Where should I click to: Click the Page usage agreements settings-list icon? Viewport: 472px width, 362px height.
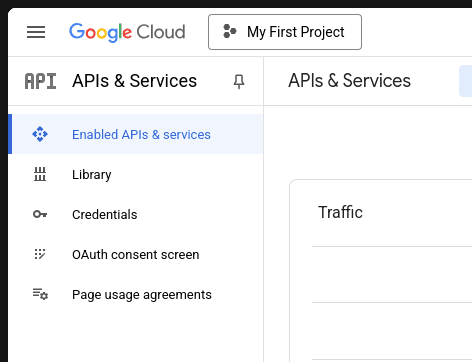coord(40,294)
